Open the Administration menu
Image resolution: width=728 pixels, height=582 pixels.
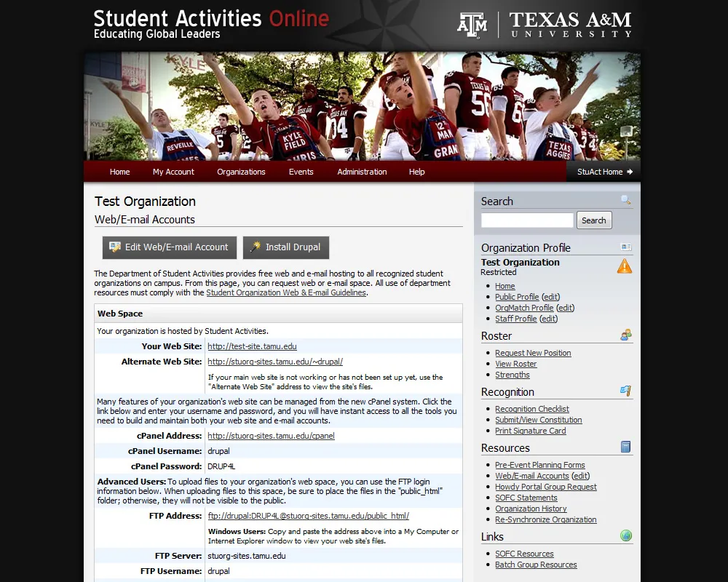[x=362, y=172]
